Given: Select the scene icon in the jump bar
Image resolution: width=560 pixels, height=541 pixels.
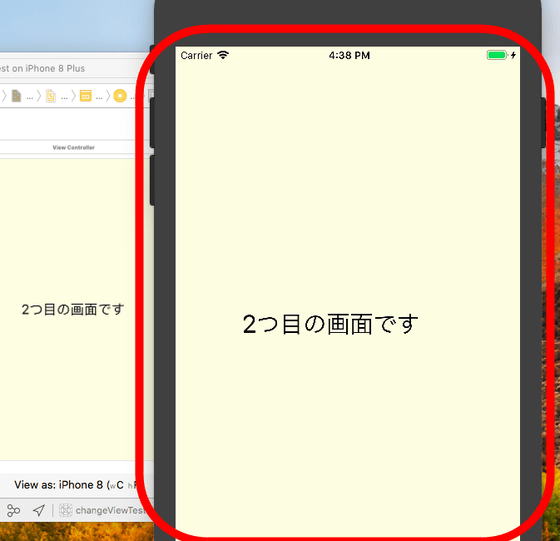Looking at the screenshot, I should click(85, 96).
